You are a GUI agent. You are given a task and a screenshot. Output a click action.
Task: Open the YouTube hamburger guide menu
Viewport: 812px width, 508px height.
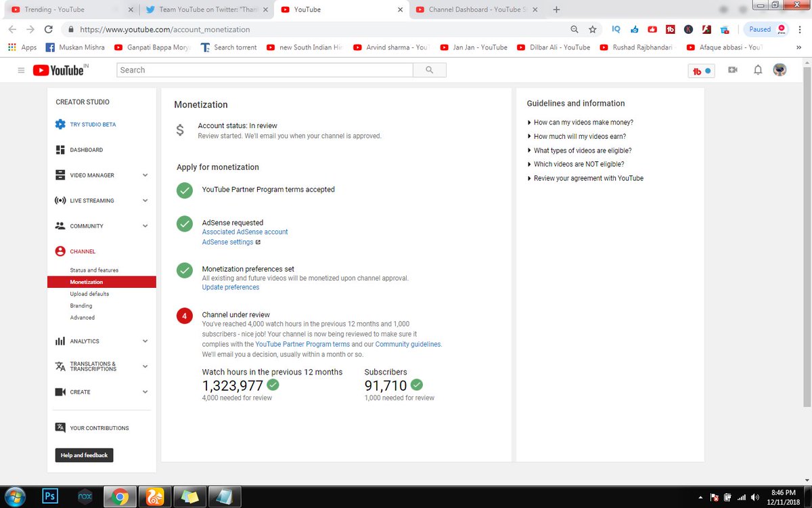pyautogui.click(x=21, y=70)
